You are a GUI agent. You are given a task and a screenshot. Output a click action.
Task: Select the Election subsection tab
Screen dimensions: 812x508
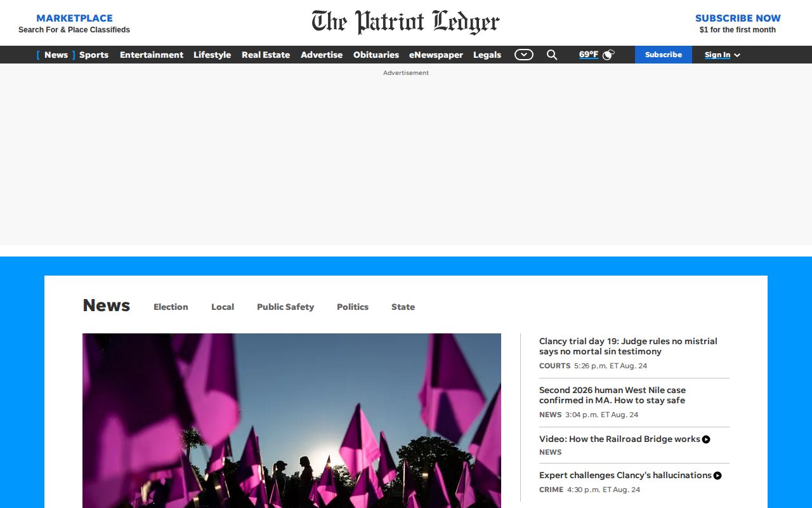(171, 307)
